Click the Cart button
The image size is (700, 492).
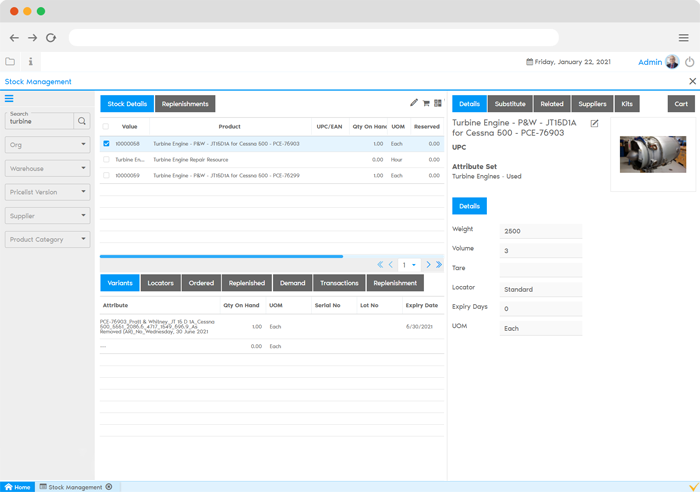pyautogui.click(x=681, y=104)
